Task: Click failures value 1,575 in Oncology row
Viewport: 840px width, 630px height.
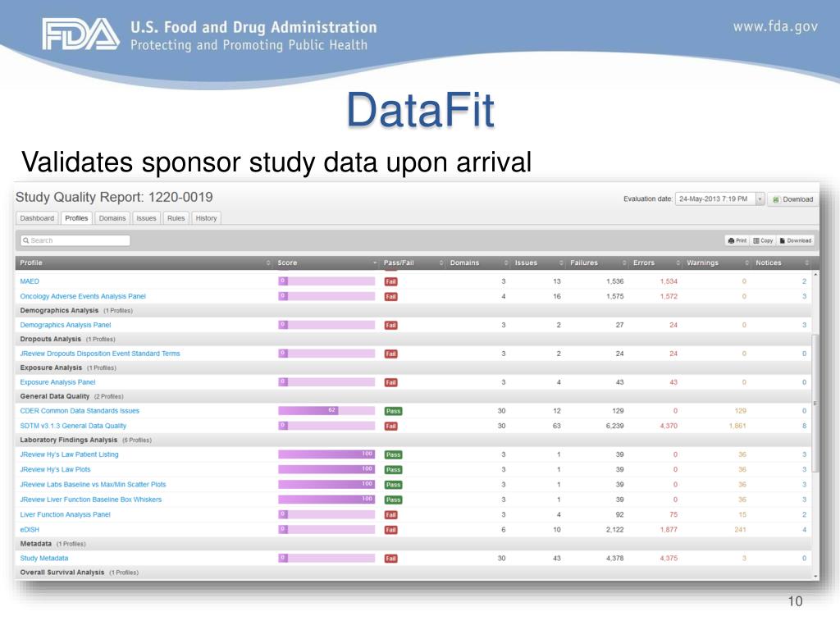Action: point(615,296)
